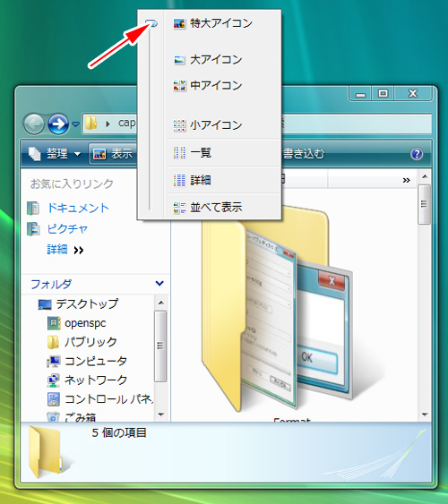Screen dimensions: 448x504
Task: Open Help with the question mark icon
Action: [417, 154]
